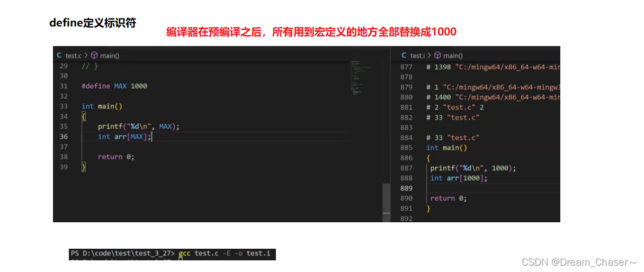Click the C file icon beside test.c breadcrumb
Image resolution: width=644 pixels, height=272 pixels.
(x=59, y=55)
